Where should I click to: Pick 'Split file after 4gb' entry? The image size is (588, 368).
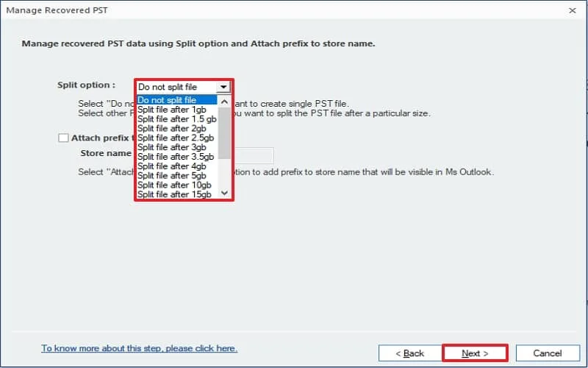point(176,166)
